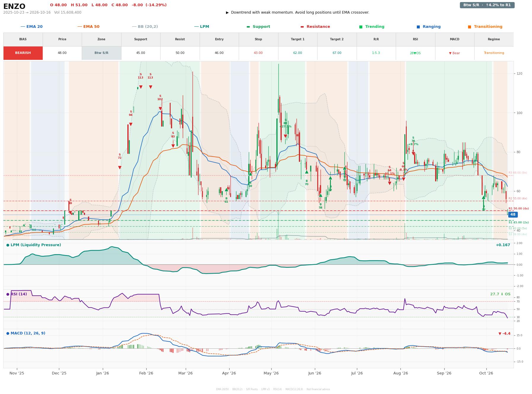Click the S1 45.00 (2x) support label

pos(519,222)
